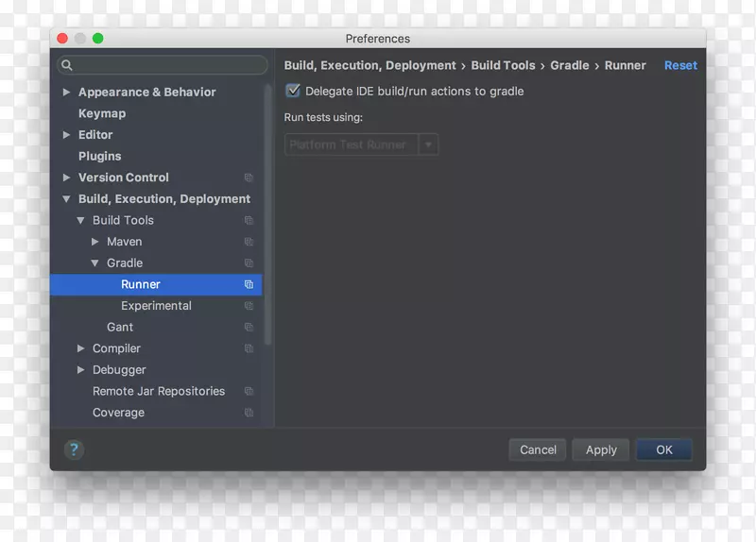The image size is (756, 542).
Task: Select Appearance & Behavior label
Action: pos(147,92)
